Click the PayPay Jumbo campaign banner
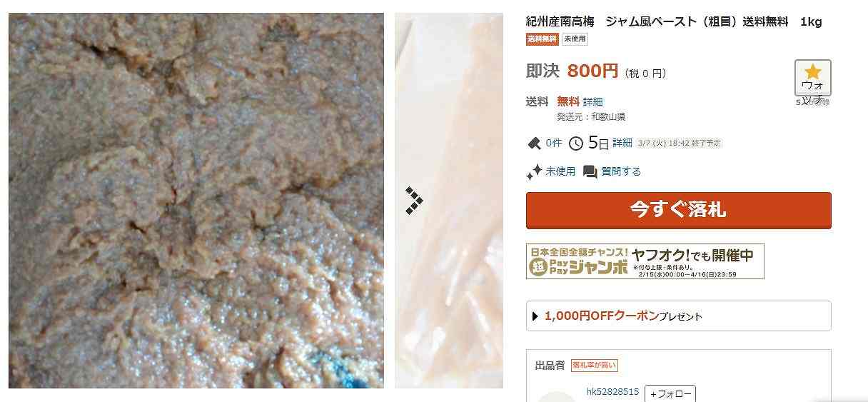 [645, 261]
